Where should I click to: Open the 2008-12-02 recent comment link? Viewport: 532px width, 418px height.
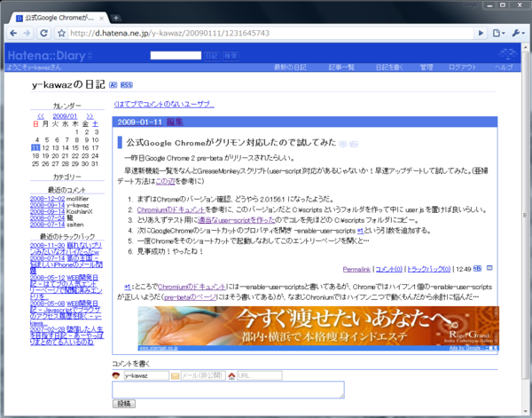click(47, 199)
